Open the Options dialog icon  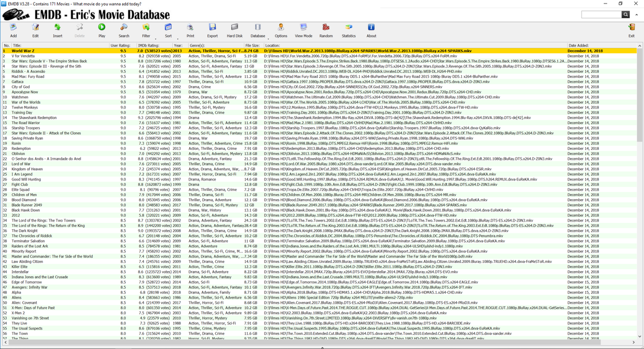281,27
